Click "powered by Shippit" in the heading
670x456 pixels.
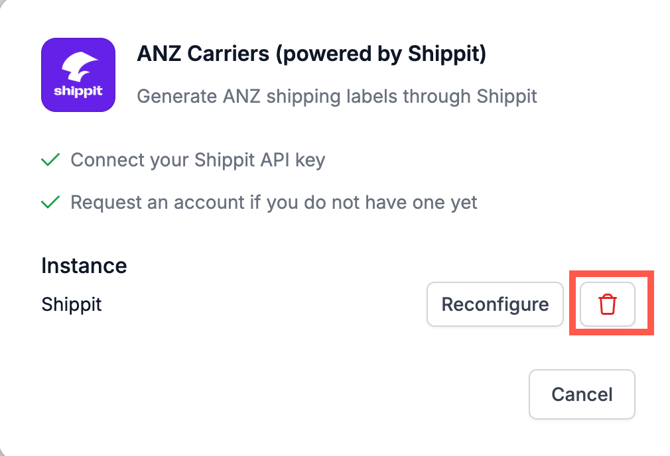click(x=381, y=54)
